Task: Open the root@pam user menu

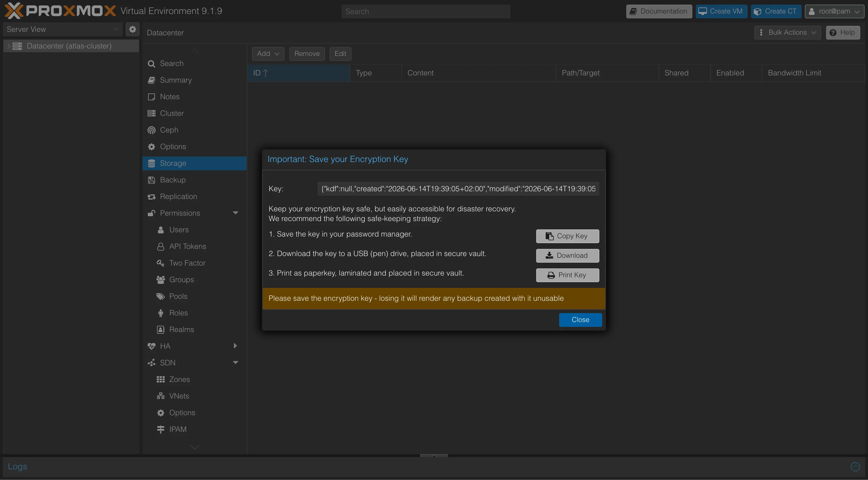Action: point(834,11)
